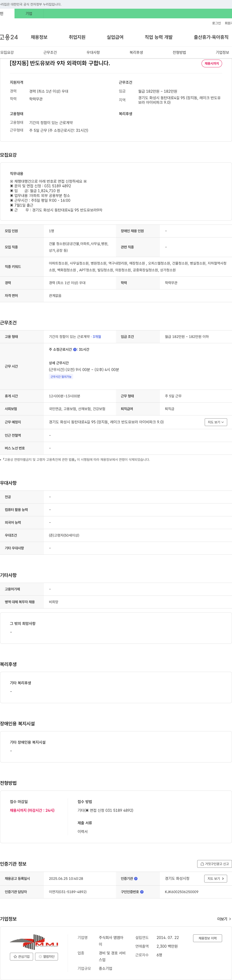232x980 pixels.
Task: Click the 열람차단 button
Action: click(46, 956)
